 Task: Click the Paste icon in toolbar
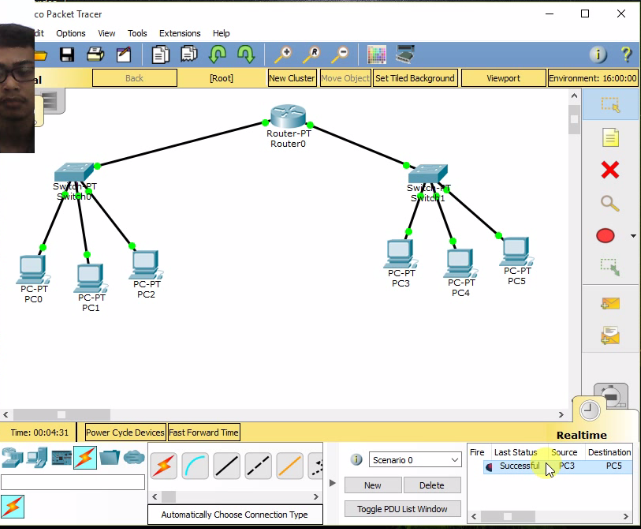click(x=189, y=54)
